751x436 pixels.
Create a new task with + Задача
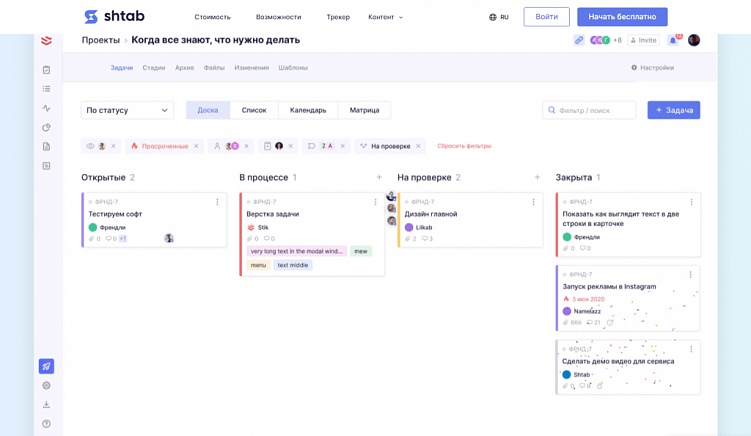pyautogui.click(x=674, y=110)
